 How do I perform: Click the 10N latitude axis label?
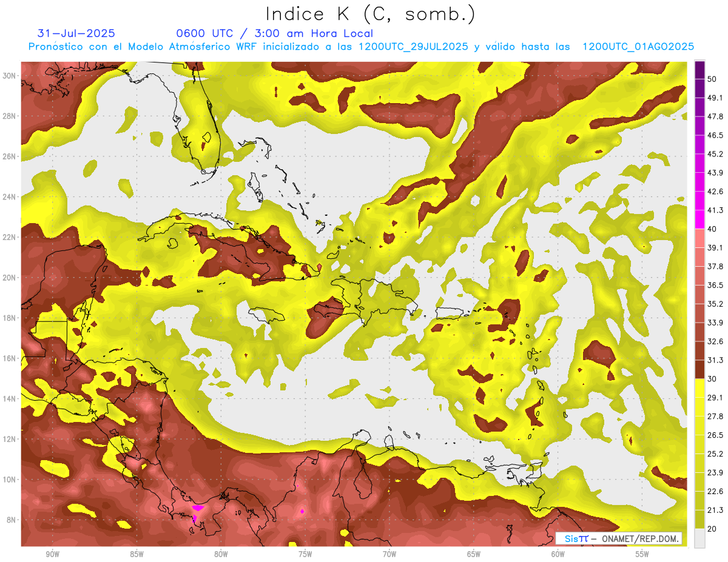[x=10, y=480]
